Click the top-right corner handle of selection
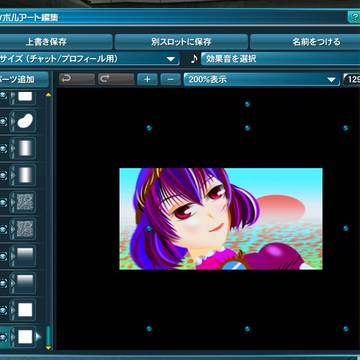The image size is (360, 360). 346,128
